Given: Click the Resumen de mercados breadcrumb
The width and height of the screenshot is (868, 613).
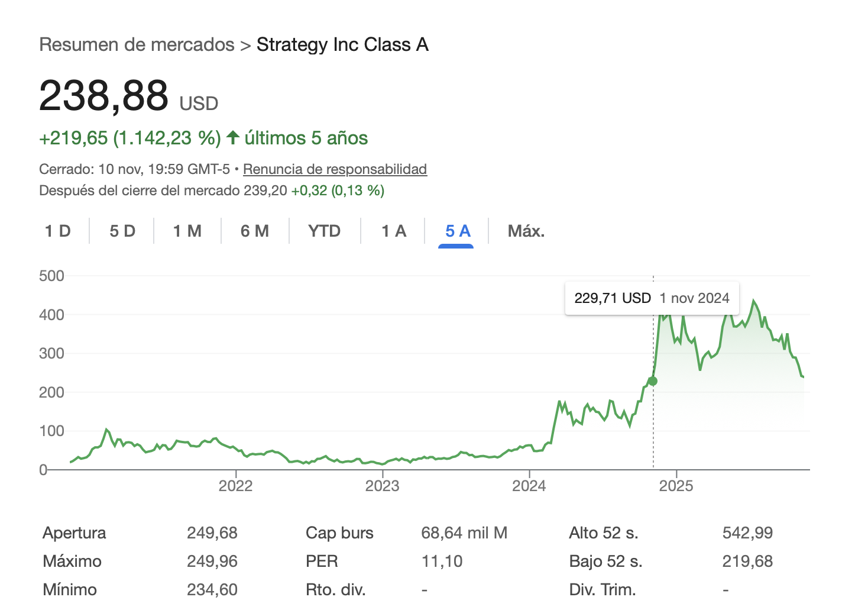Looking at the screenshot, I should click(137, 45).
